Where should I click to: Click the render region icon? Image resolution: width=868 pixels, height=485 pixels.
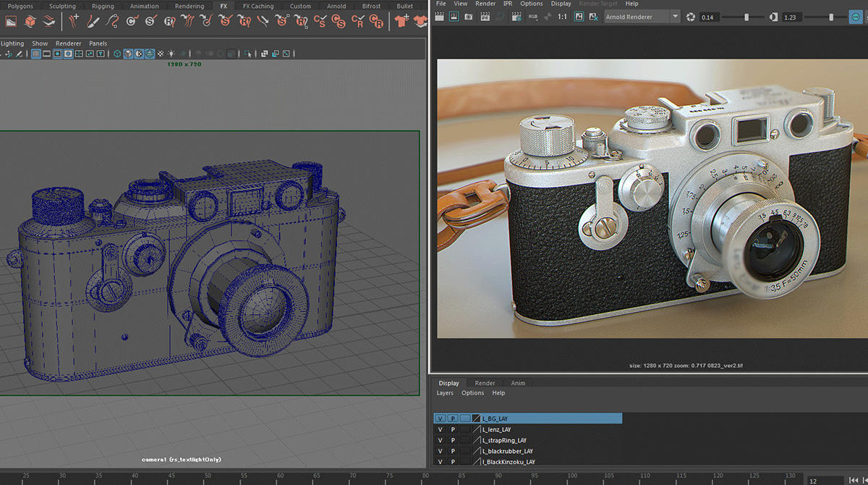(x=455, y=17)
